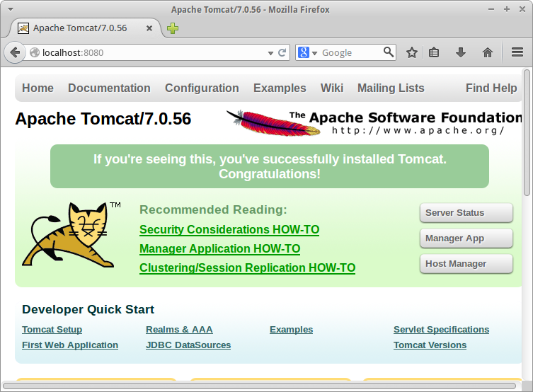Open the JDBC DataSources link

188,345
